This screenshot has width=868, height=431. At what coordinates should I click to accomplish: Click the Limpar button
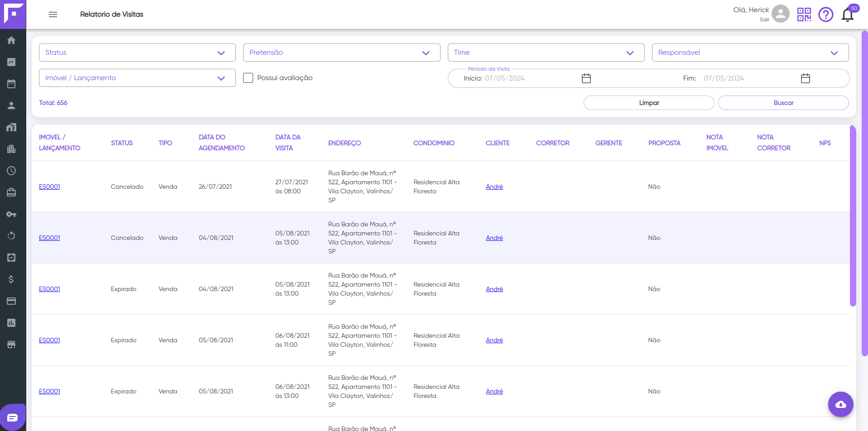649,103
